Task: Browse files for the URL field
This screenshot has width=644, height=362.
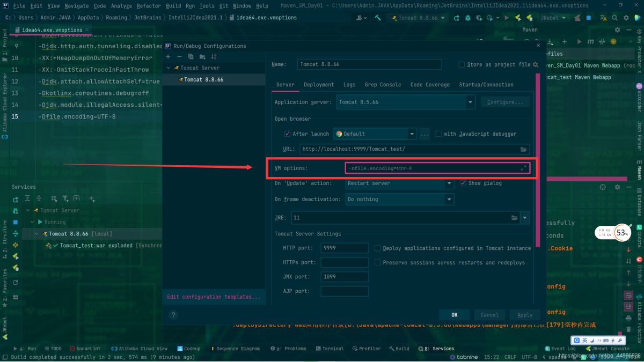Action: pos(524,149)
